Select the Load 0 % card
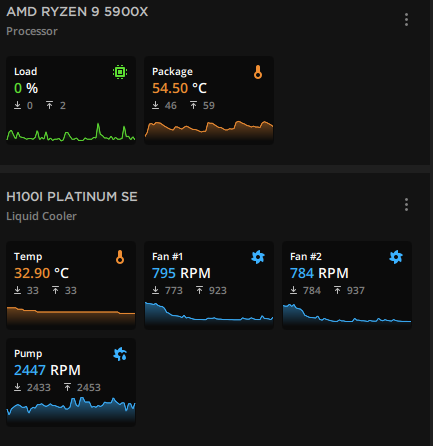This screenshot has height=446, width=433. click(71, 100)
